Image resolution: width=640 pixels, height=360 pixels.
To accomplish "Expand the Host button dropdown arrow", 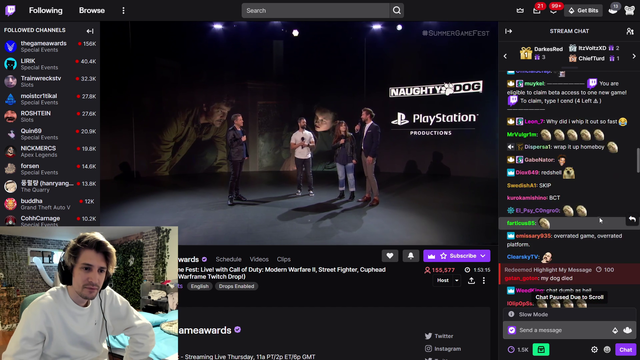I will pos(457,281).
